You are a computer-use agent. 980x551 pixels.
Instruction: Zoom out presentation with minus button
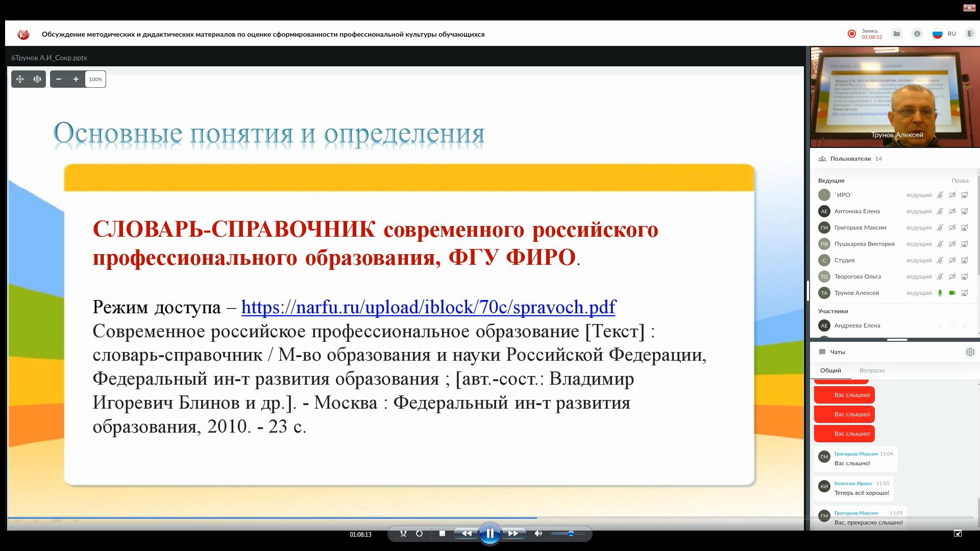(59, 79)
